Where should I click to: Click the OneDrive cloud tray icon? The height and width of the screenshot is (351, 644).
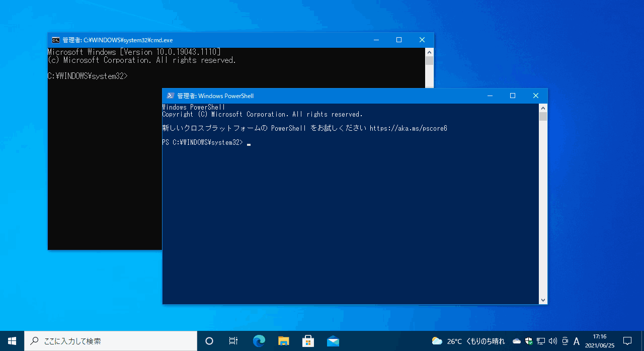pyautogui.click(x=517, y=341)
